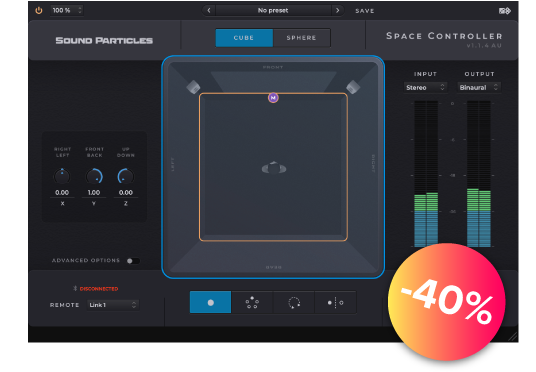The height and width of the screenshot is (372, 536).
Task: Select the multi-point cluster mode icon
Action: [252, 302]
